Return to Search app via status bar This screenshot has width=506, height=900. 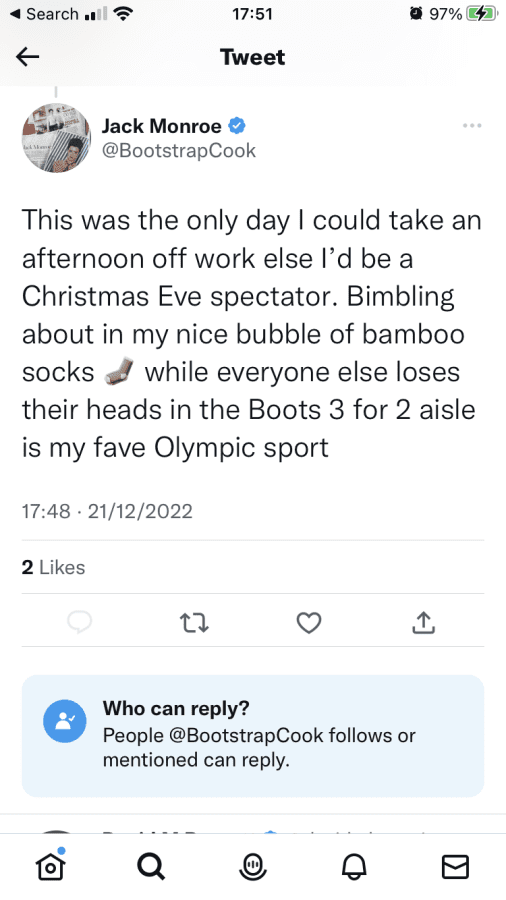click(x=44, y=14)
